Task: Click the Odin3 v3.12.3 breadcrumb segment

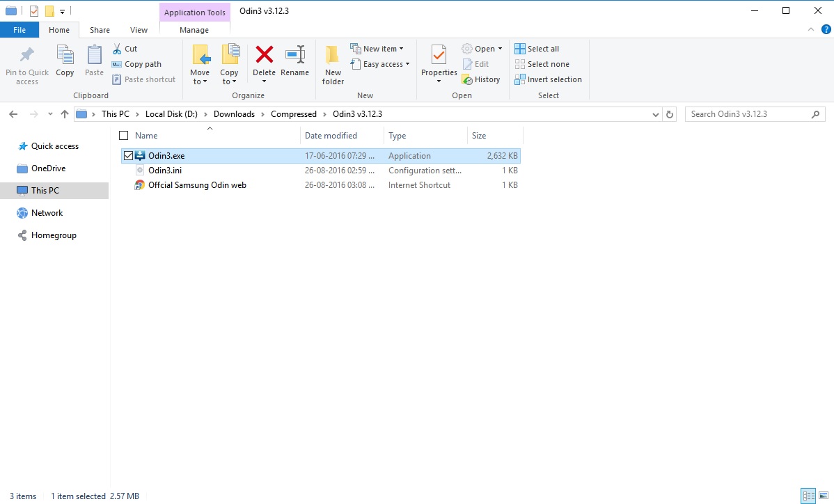Action: click(x=357, y=114)
